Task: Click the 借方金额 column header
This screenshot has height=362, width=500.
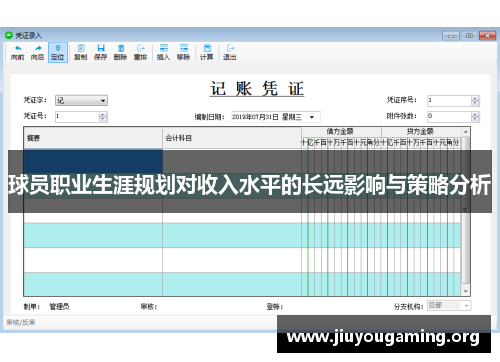Action: point(341,132)
